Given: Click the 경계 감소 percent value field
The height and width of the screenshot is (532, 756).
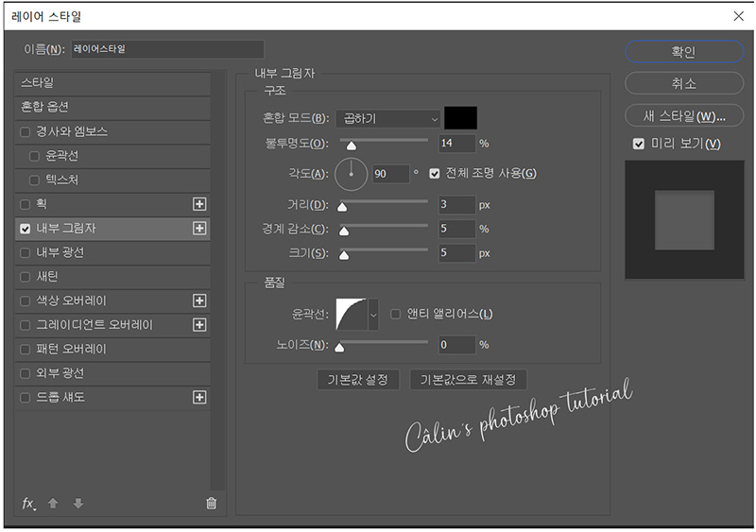Looking at the screenshot, I should click(x=456, y=229).
